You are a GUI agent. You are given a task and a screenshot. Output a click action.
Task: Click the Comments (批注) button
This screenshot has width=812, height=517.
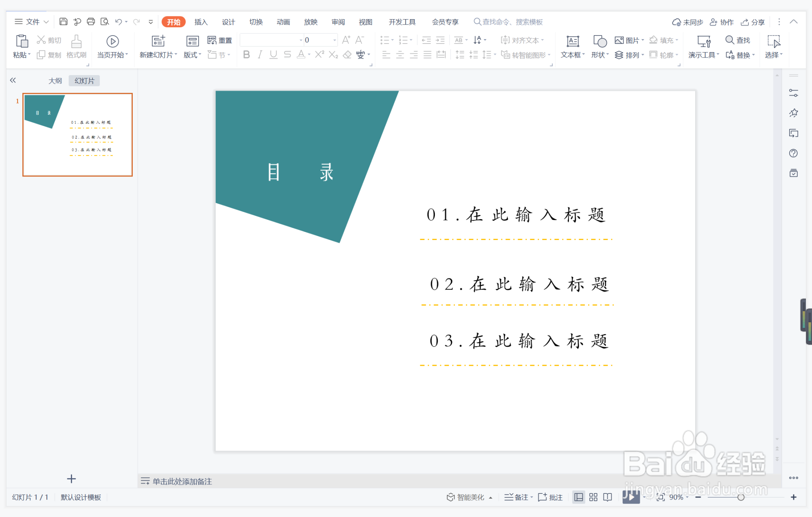(x=551, y=497)
